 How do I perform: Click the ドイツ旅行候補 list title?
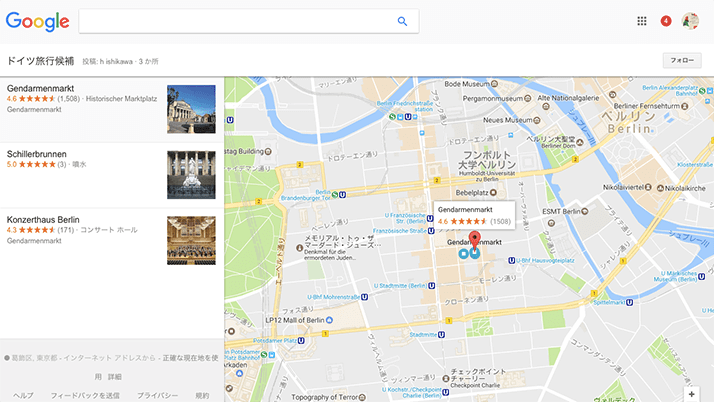pos(41,61)
